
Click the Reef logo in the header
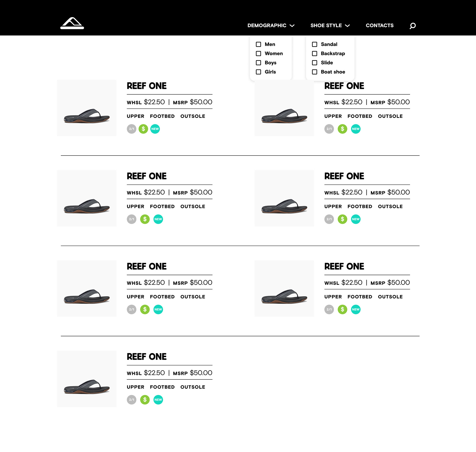pos(72,23)
